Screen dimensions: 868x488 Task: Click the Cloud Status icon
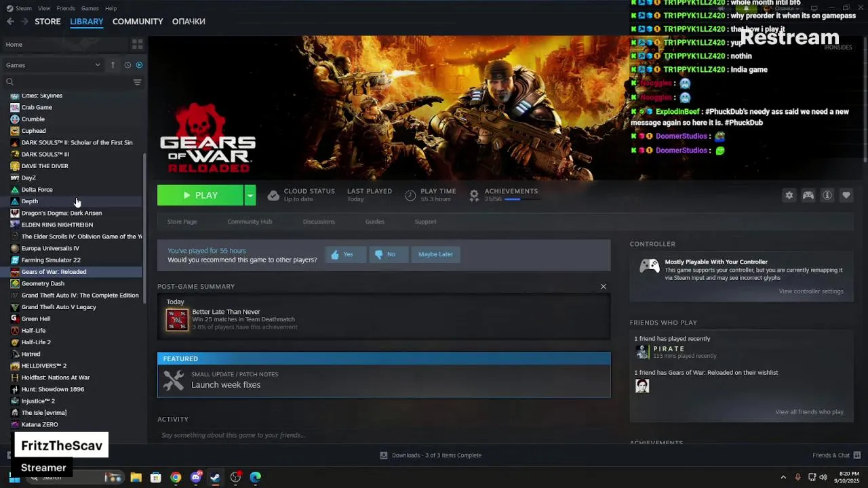pos(273,195)
